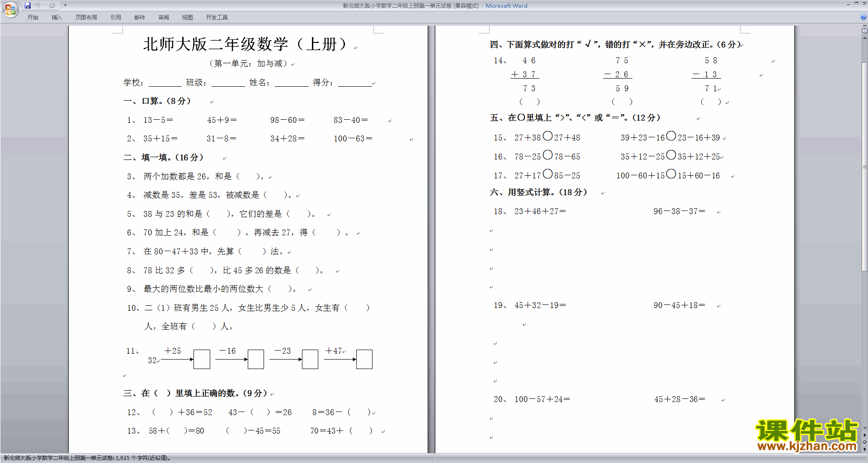Click the Redo icon in Quick Access
Viewport: 868px width, 463px height.
tap(52, 5)
